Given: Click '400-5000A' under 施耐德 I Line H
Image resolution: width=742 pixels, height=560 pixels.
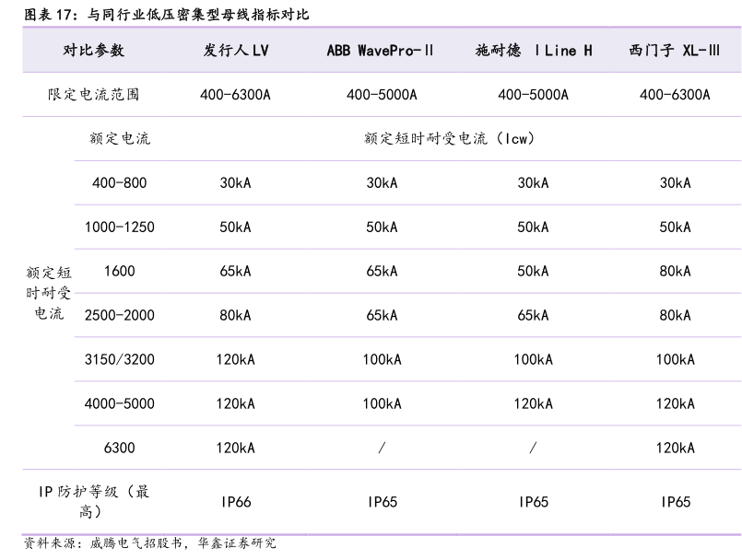Looking at the screenshot, I should (x=533, y=95).
